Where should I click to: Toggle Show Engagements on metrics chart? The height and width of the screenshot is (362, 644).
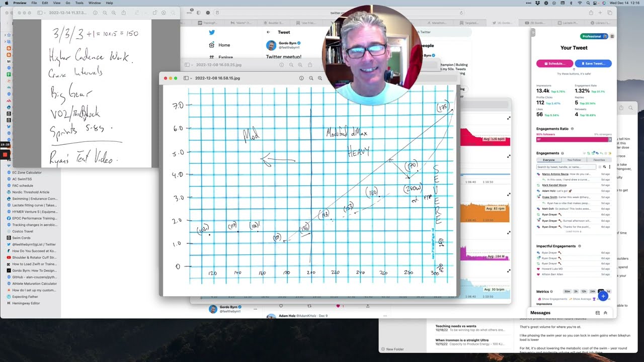(x=552, y=299)
